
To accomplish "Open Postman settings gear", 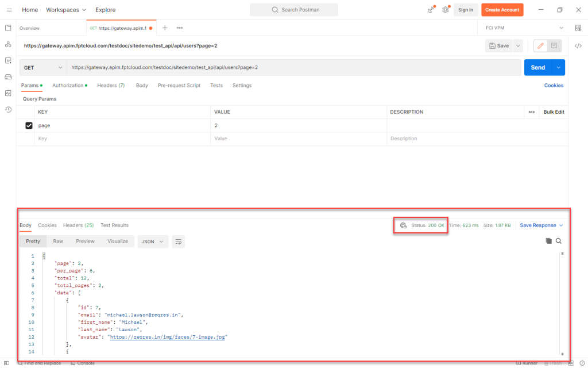I will 444,10.
